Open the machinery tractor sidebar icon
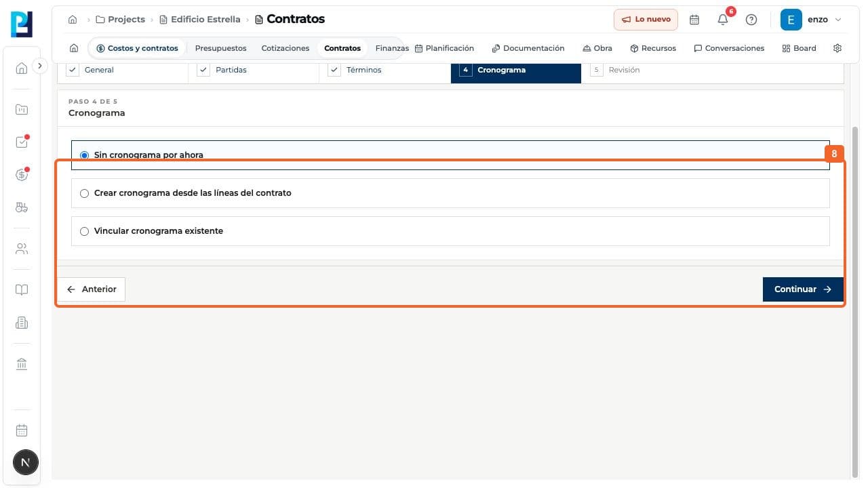Viewport: 868px width, 488px height. pos(22,207)
